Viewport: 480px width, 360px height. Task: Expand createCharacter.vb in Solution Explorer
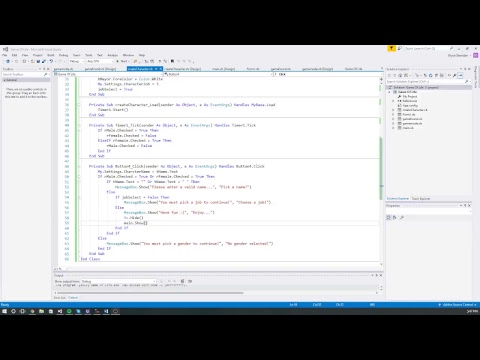pos(393,110)
